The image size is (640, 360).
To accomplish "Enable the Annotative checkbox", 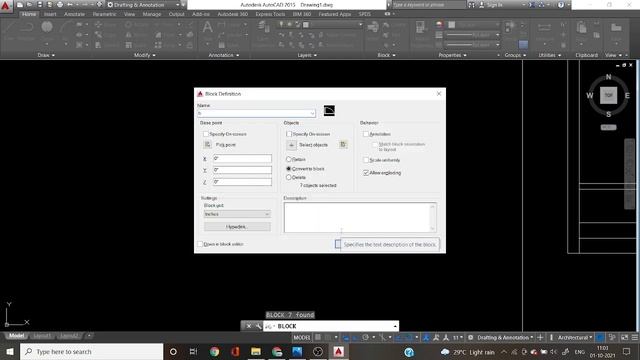I will (x=366, y=134).
